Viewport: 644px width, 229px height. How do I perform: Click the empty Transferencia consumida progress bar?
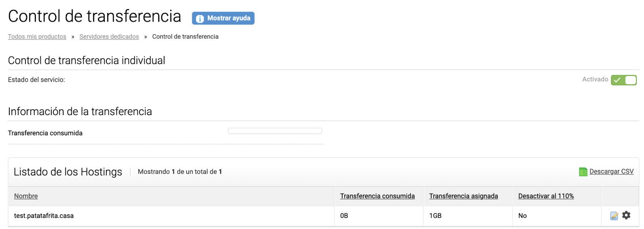275,131
